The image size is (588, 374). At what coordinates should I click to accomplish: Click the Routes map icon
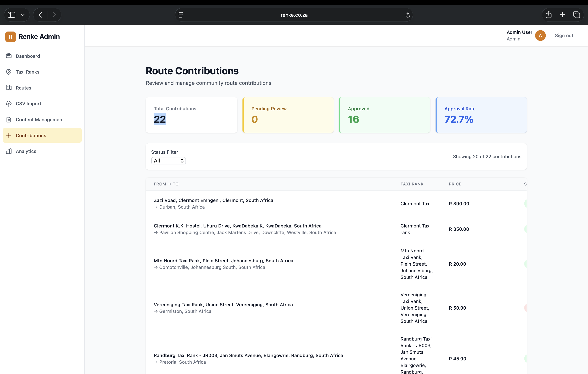click(x=9, y=88)
